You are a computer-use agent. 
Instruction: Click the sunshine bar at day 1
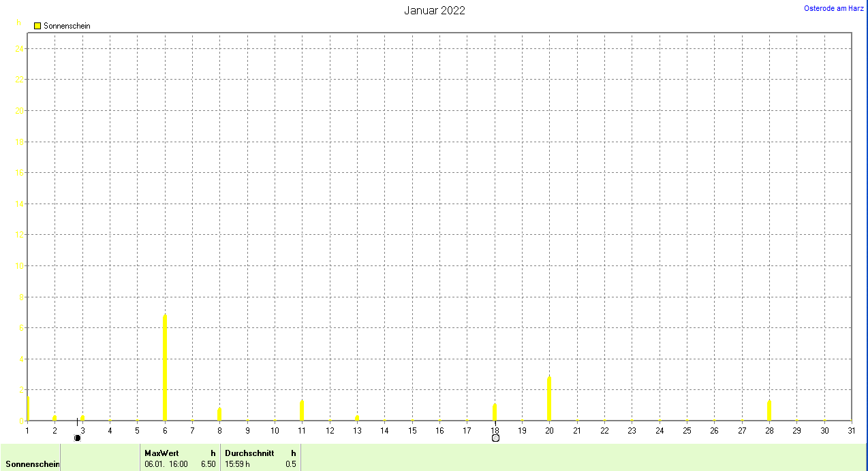click(28, 408)
